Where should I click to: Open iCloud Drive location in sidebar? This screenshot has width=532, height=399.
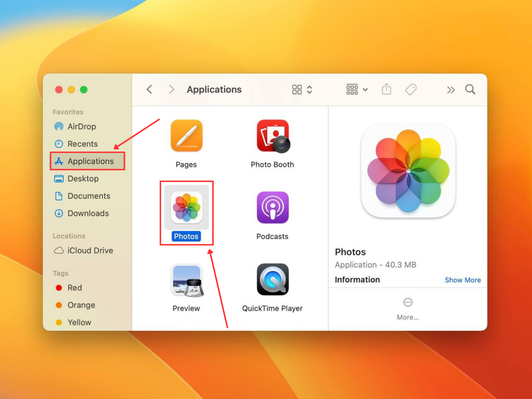pos(90,250)
